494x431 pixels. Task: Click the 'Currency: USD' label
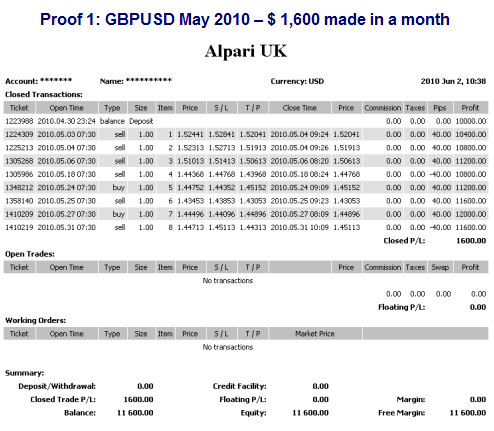coord(297,81)
